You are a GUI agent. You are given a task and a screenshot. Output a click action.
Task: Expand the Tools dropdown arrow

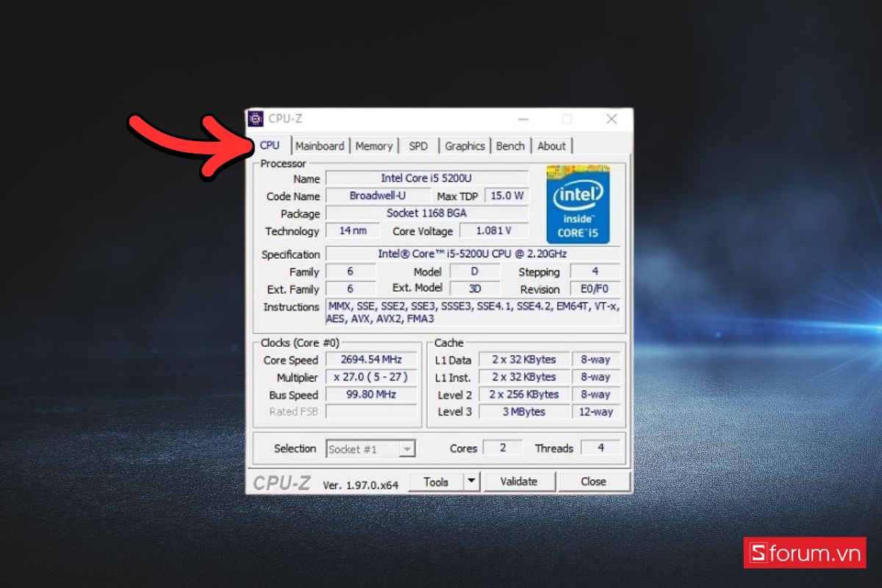point(472,482)
